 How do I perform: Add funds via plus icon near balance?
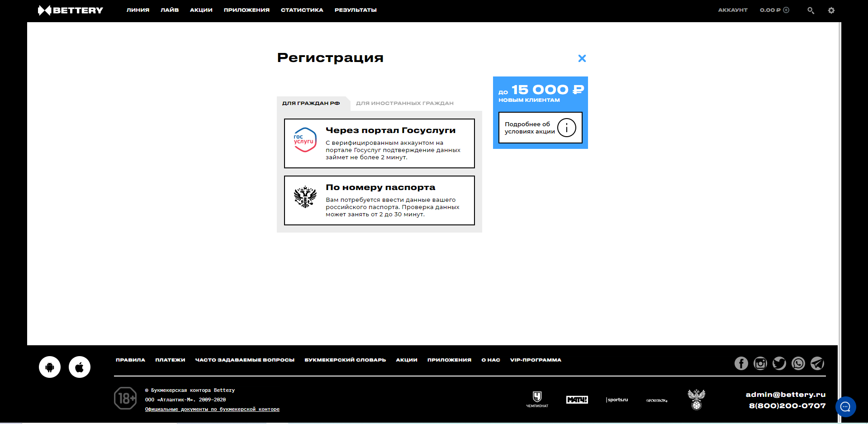tap(786, 10)
